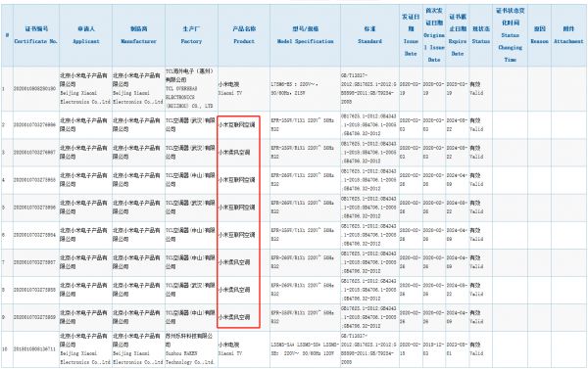
Task: Click the TCL OVERSEAS ELECTRONICS (HUIZHOU) factory cell
Action: (x=190, y=89)
